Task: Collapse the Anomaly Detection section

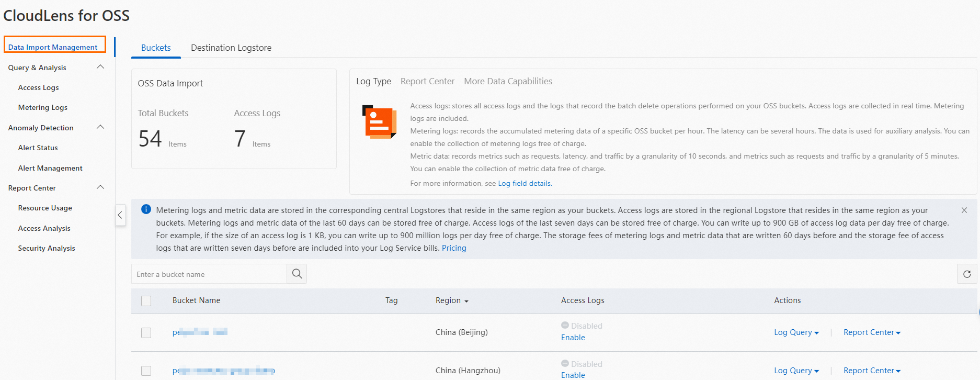Action: pos(100,127)
